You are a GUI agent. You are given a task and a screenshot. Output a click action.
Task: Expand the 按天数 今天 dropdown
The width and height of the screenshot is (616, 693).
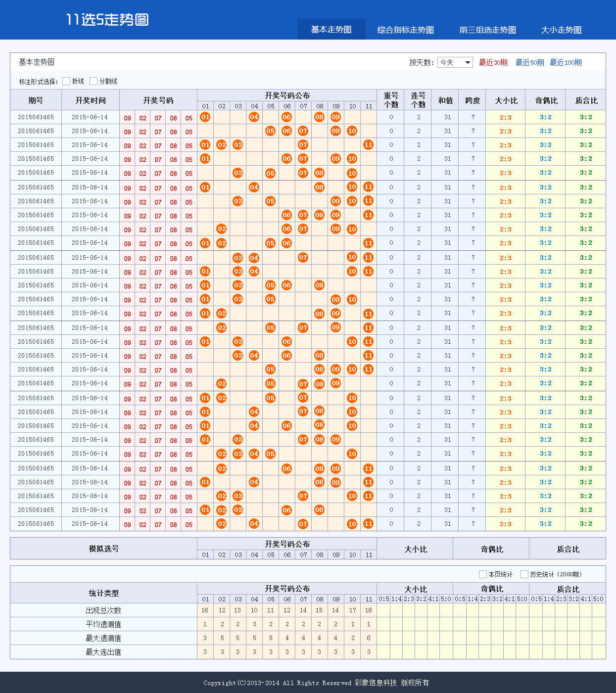coord(455,62)
